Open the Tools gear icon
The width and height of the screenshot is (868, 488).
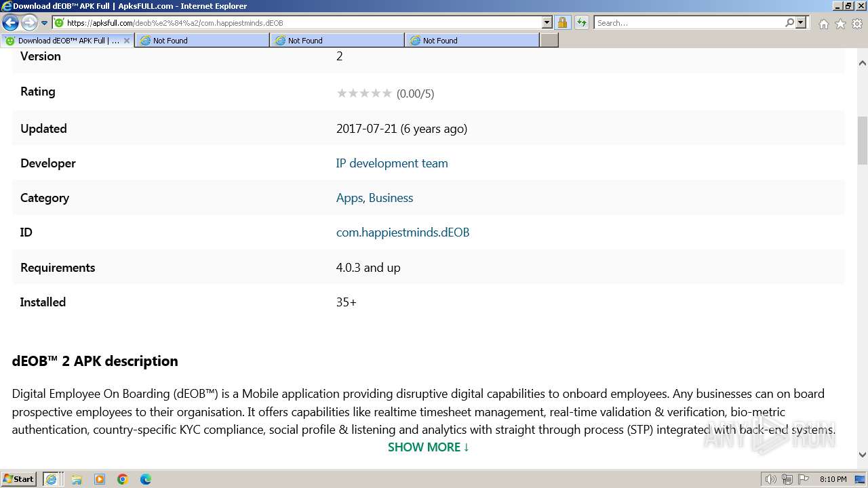point(857,24)
